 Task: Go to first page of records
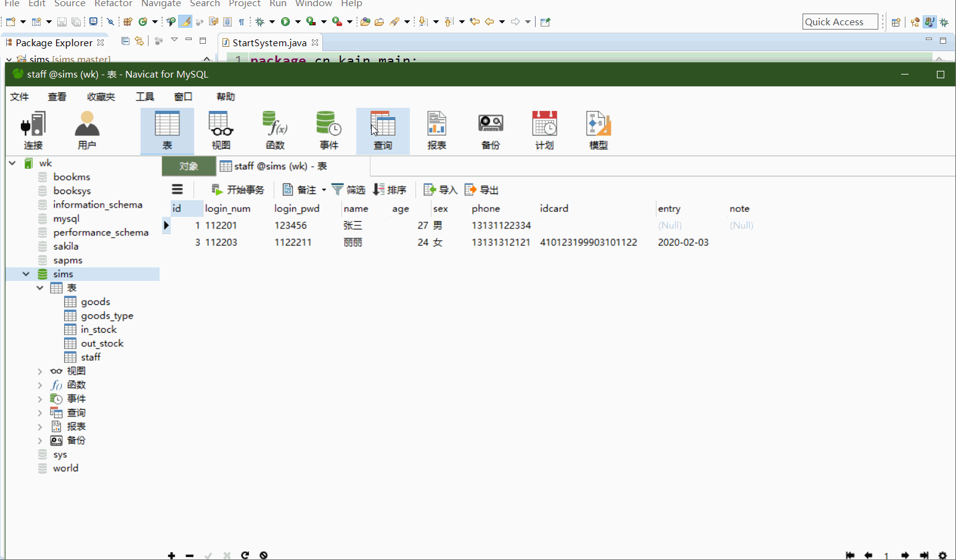(850, 556)
